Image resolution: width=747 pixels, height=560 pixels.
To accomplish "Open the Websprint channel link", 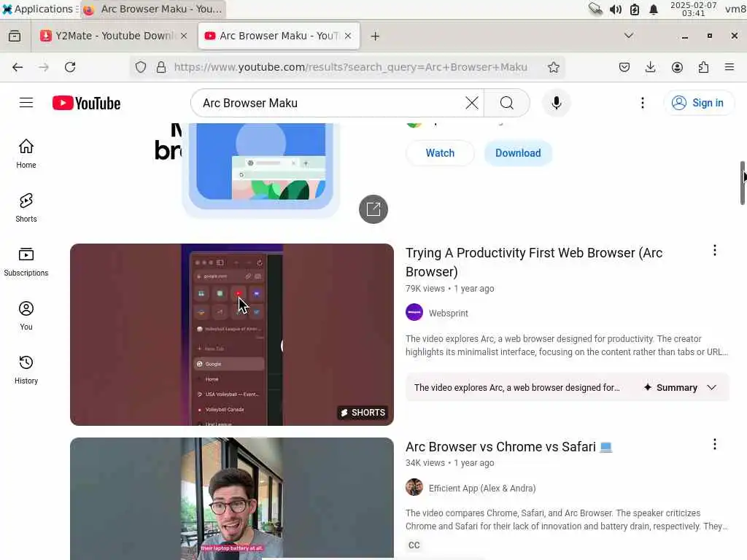I will click(449, 313).
